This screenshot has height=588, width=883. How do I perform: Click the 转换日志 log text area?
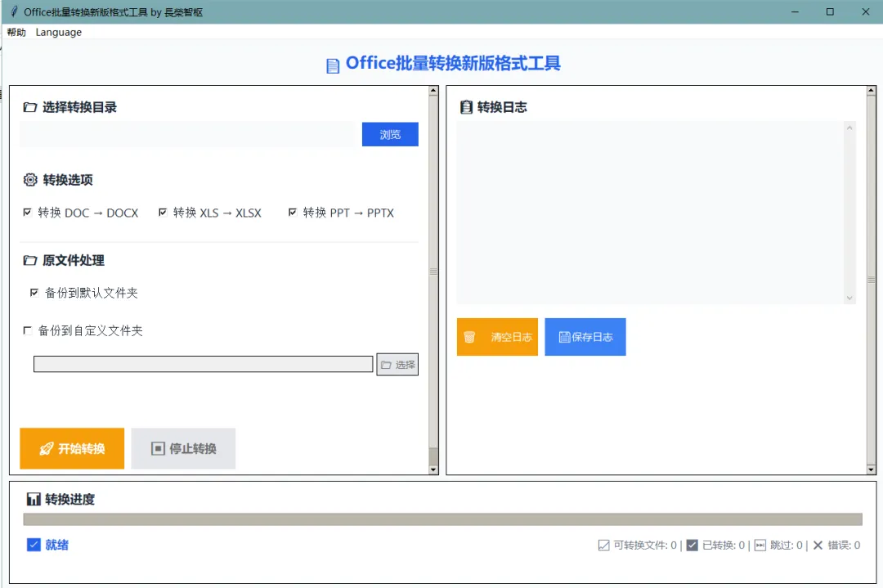tap(651, 213)
